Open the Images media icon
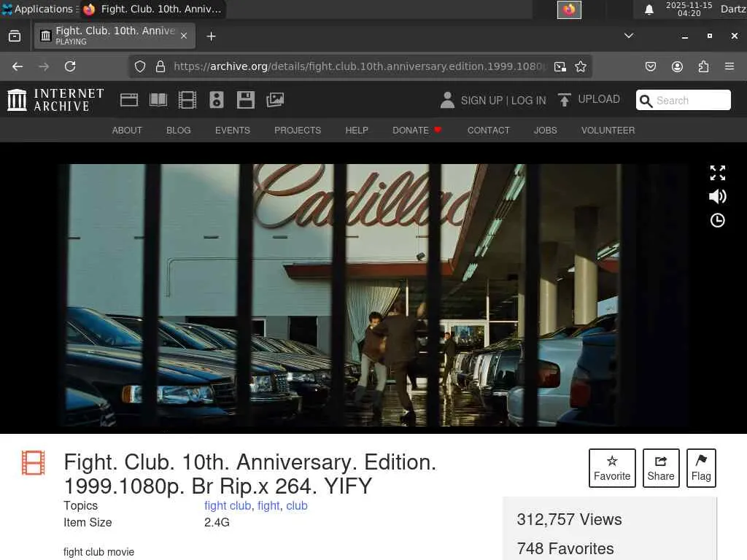 click(275, 100)
